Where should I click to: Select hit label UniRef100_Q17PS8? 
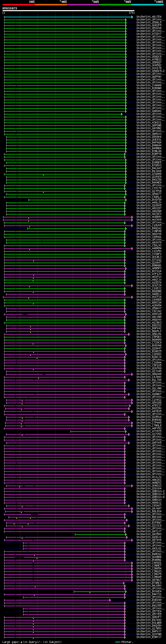tap(149, 191)
